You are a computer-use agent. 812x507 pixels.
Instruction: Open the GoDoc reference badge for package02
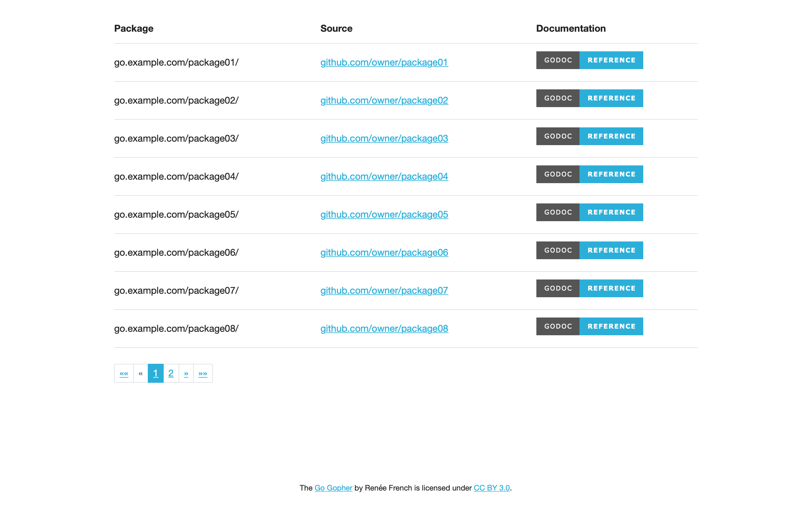(589, 98)
